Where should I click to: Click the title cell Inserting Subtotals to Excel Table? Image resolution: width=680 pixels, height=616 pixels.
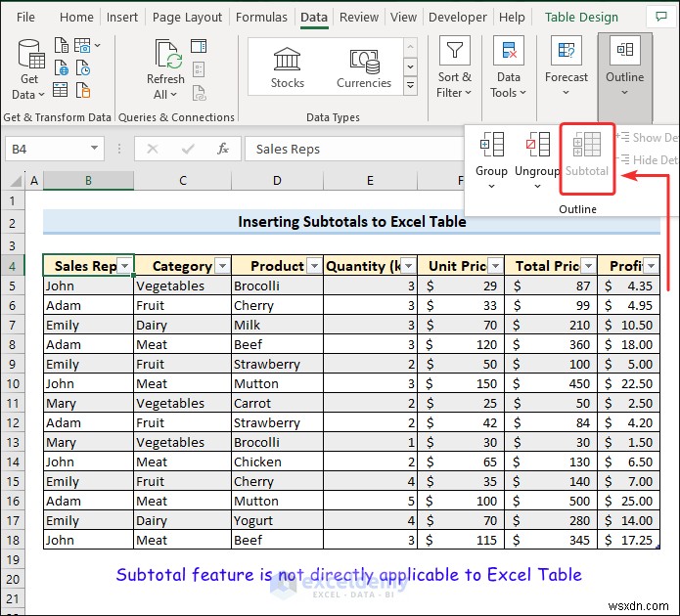351,222
